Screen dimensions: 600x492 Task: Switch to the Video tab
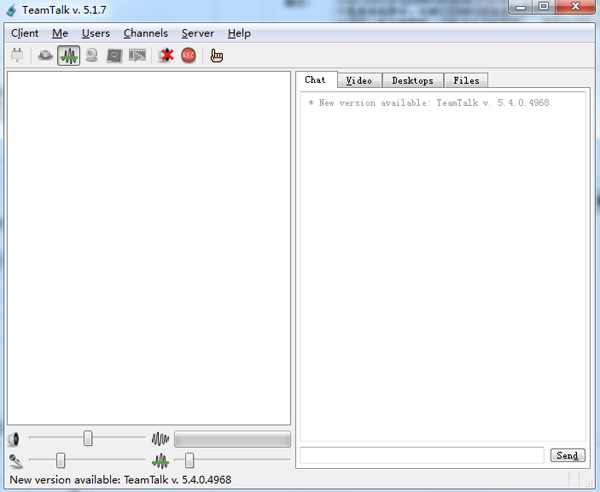[359, 80]
